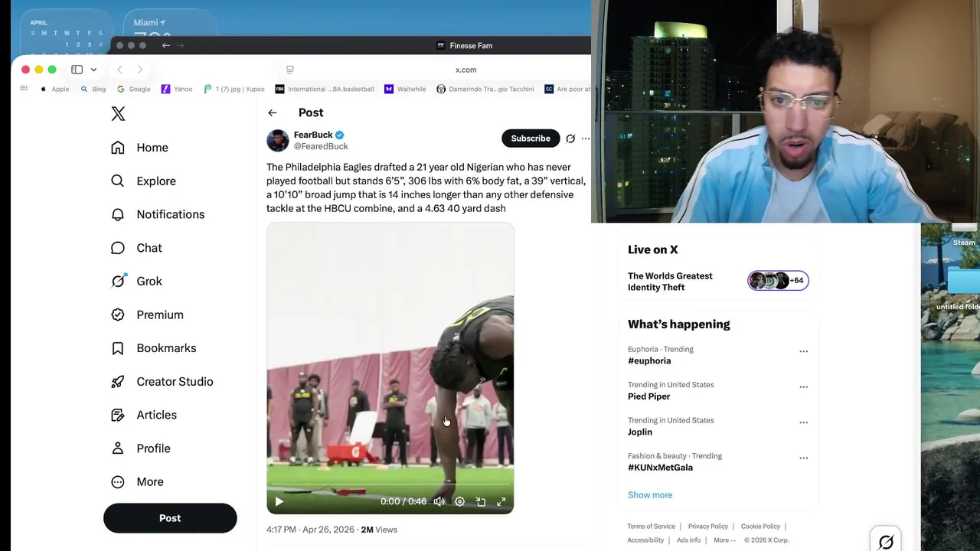
Task: Click the Articles icon in sidebar
Action: click(x=118, y=415)
